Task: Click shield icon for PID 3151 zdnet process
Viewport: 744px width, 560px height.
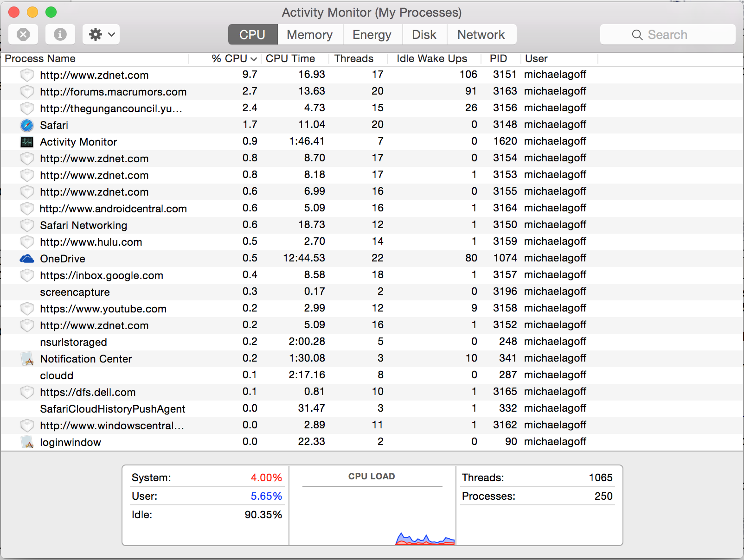Action: [27, 75]
